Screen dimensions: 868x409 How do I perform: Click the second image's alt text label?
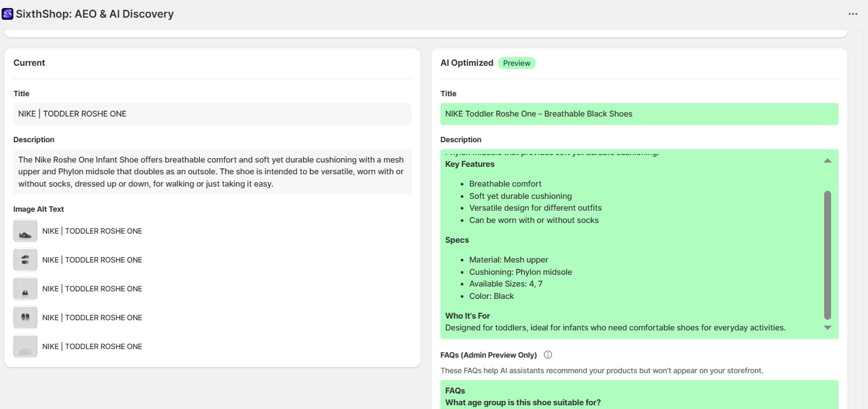pos(92,260)
